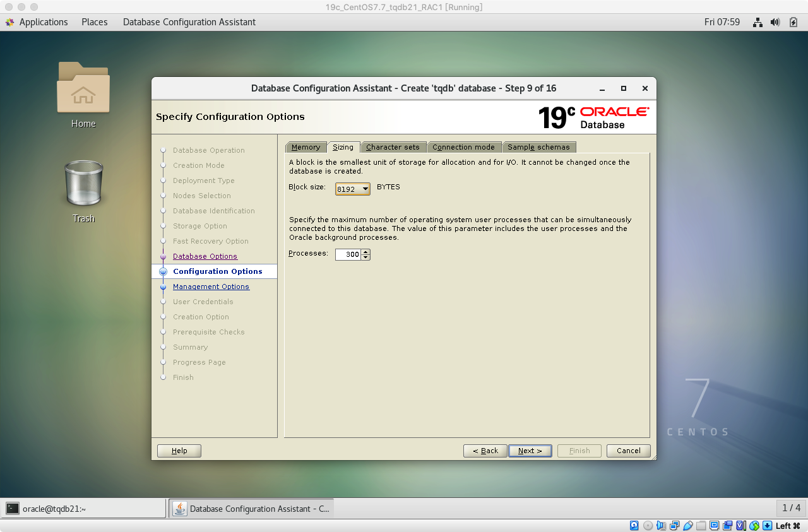Click the 'Prerequisite Checks' step label

(209, 332)
